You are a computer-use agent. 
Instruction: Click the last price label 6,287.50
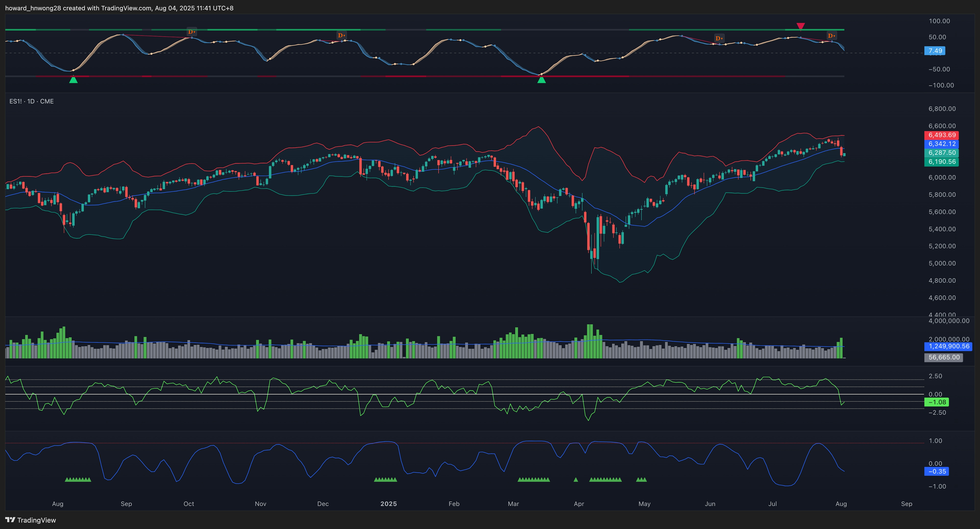pos(941,152)
